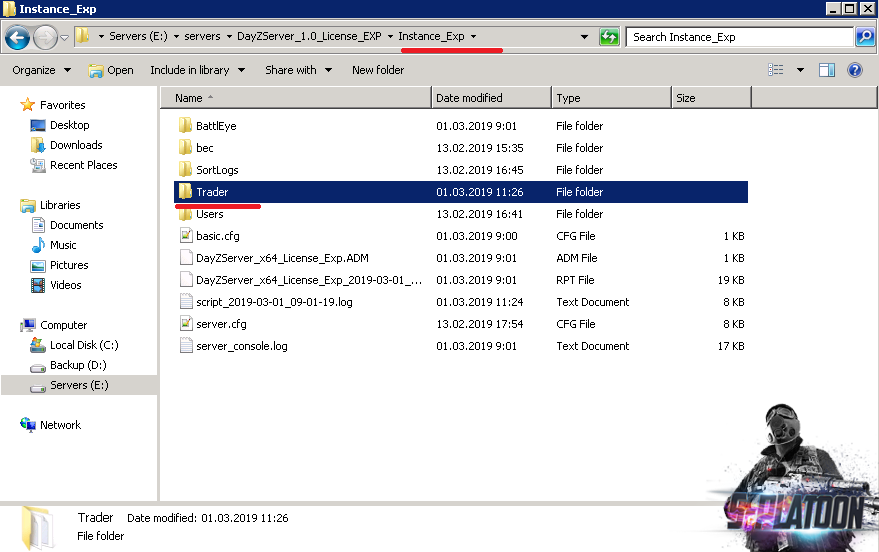
Task: Refresh the folder view with green arrows
Action: pyautogui.click(x=609, y=37)
